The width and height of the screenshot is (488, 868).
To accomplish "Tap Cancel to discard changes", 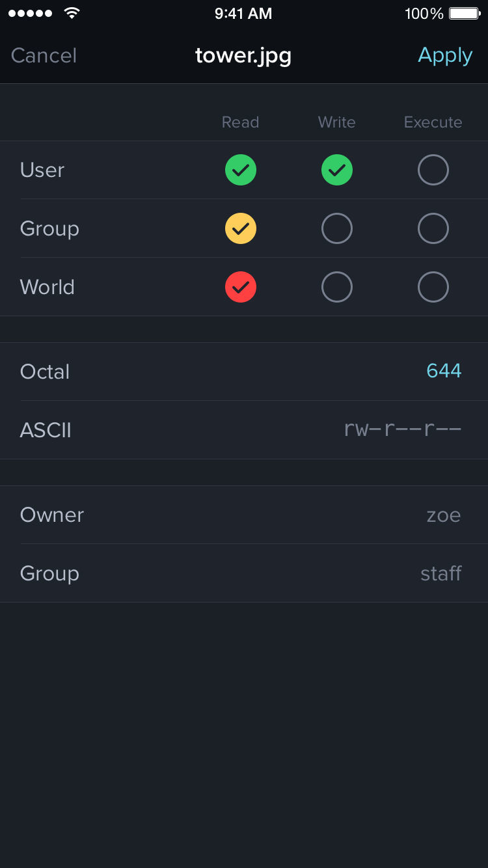I will pyautogui.click(x=44, y=56).
